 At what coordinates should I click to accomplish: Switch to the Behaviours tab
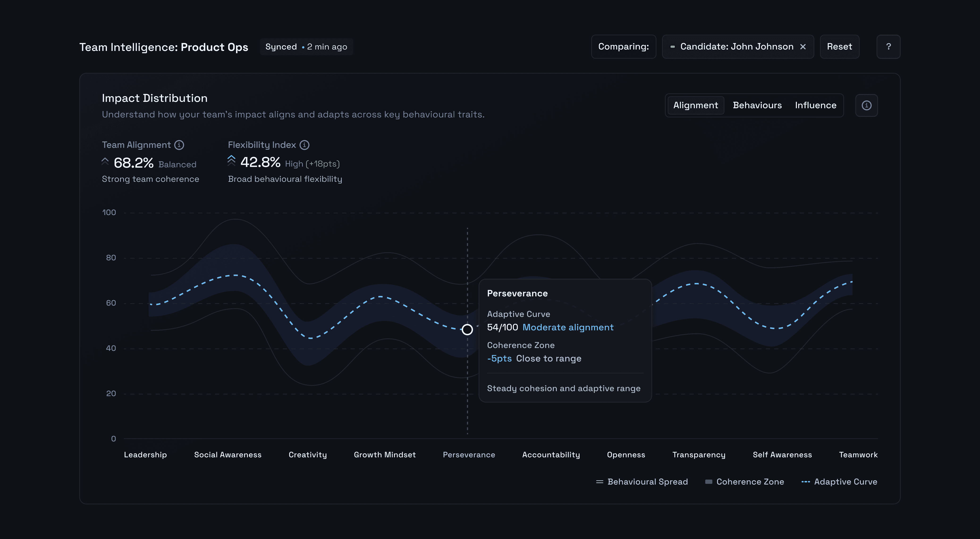(757, 105)
